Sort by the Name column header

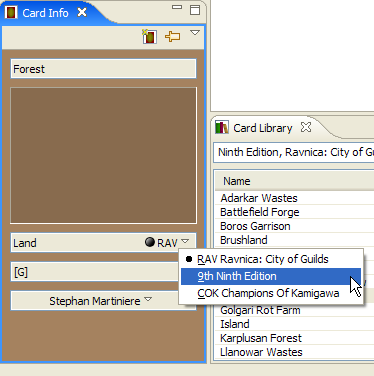tap(295, 181)
